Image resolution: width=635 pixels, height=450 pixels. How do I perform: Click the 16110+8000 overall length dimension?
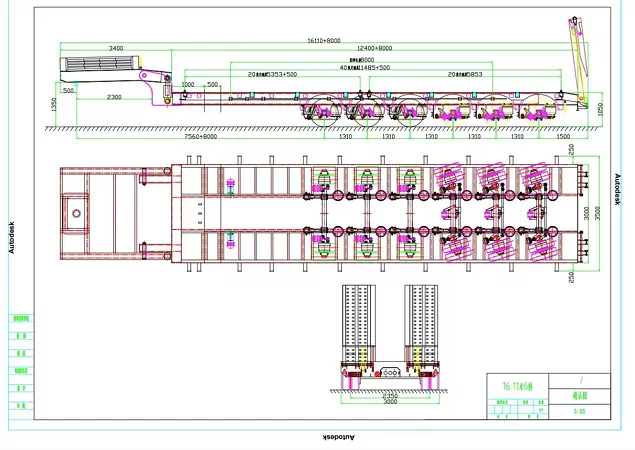click(324, 41)
